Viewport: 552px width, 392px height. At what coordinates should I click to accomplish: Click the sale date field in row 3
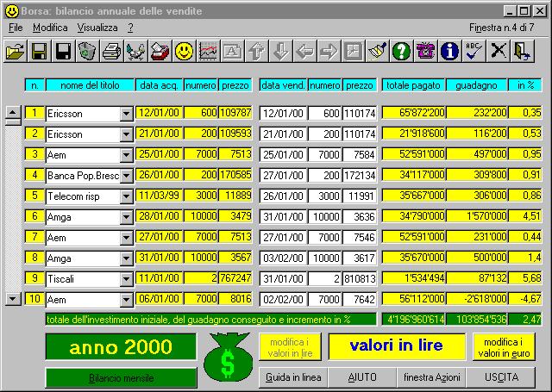coord(283,154)
